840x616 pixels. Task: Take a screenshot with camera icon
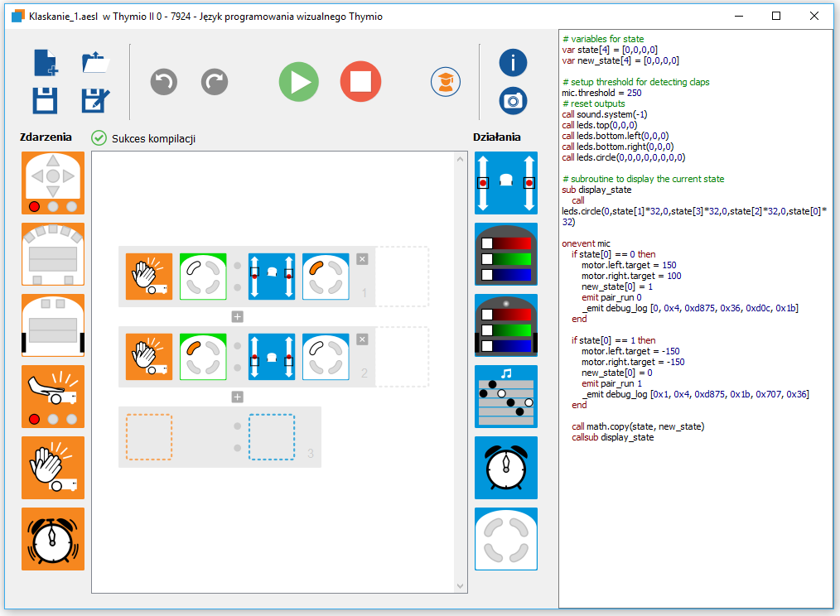click(x=513, y=101)
